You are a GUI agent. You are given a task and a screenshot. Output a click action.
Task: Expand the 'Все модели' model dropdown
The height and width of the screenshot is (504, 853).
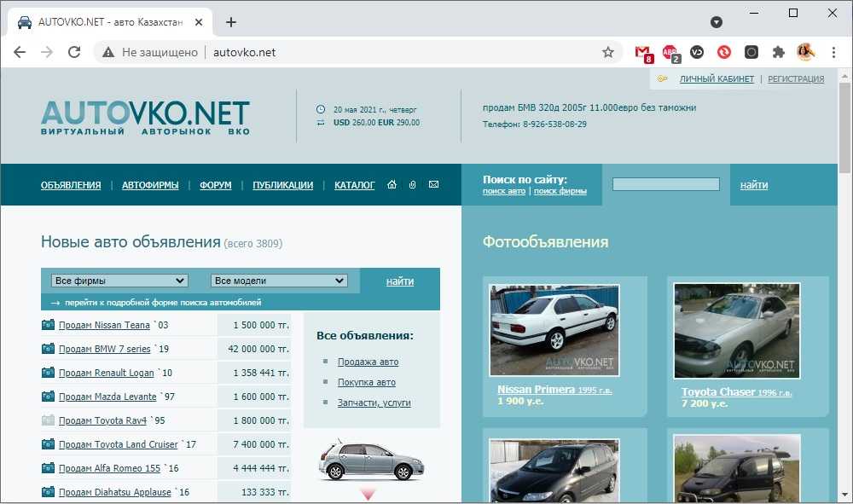(279, 281)
